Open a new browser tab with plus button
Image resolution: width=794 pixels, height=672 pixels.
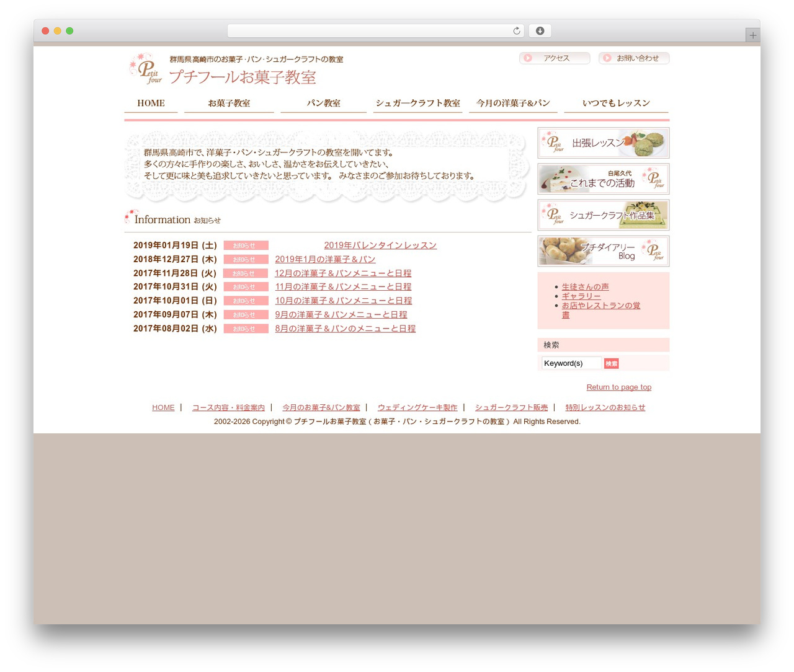click(752, 35)
